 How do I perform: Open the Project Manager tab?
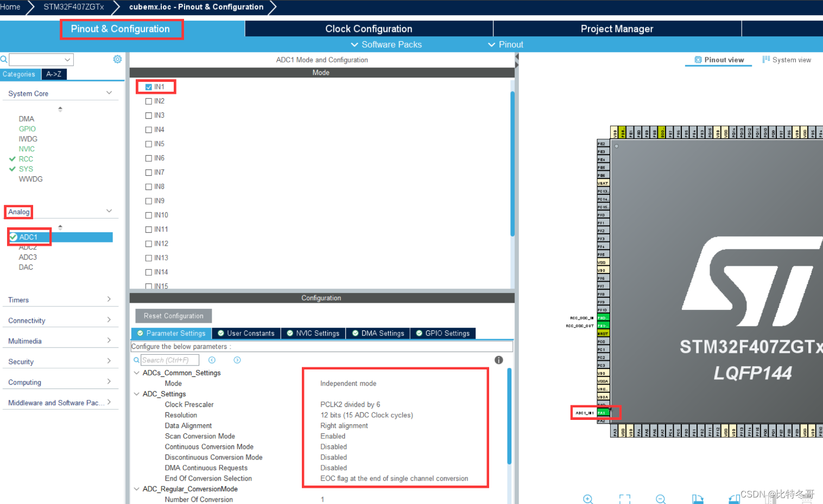coord(617,29)
